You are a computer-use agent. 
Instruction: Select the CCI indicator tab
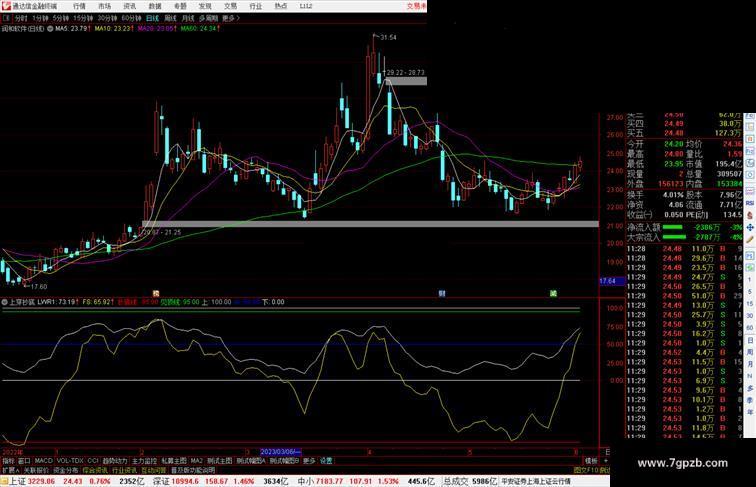(x=93, y=461)
